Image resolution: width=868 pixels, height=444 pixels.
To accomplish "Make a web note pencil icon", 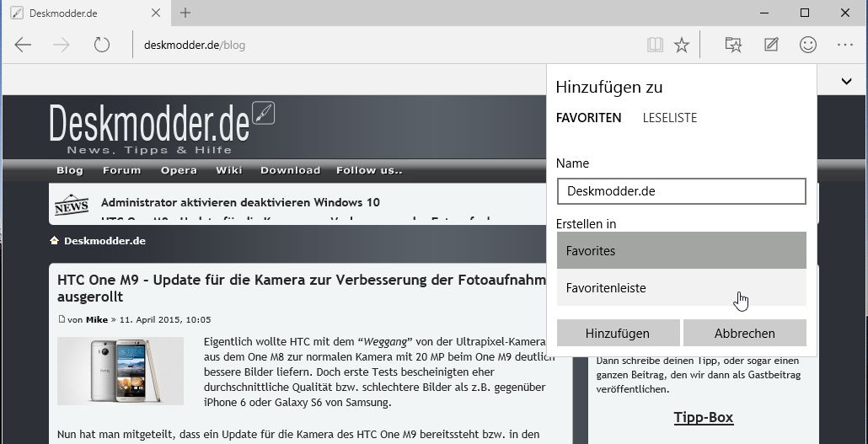I will click(771, 45).
